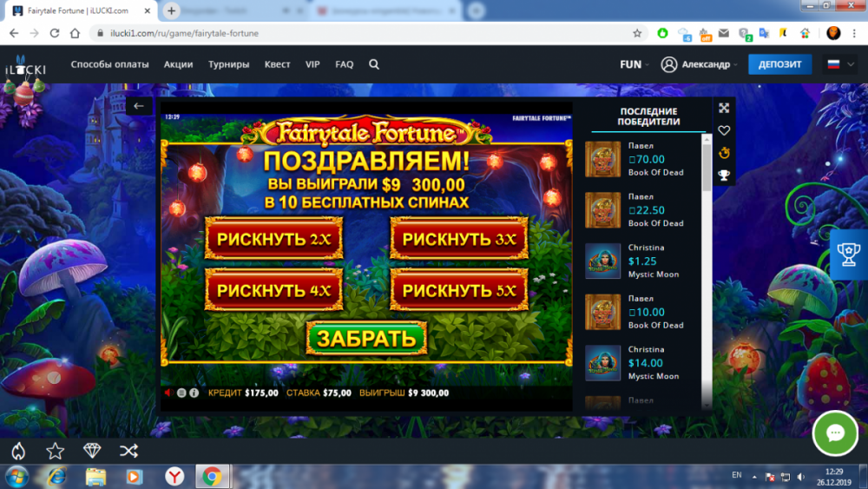Expand the FUN currency dropdown
This screenshot has width=868, height=489.
[x=635, y=64]
